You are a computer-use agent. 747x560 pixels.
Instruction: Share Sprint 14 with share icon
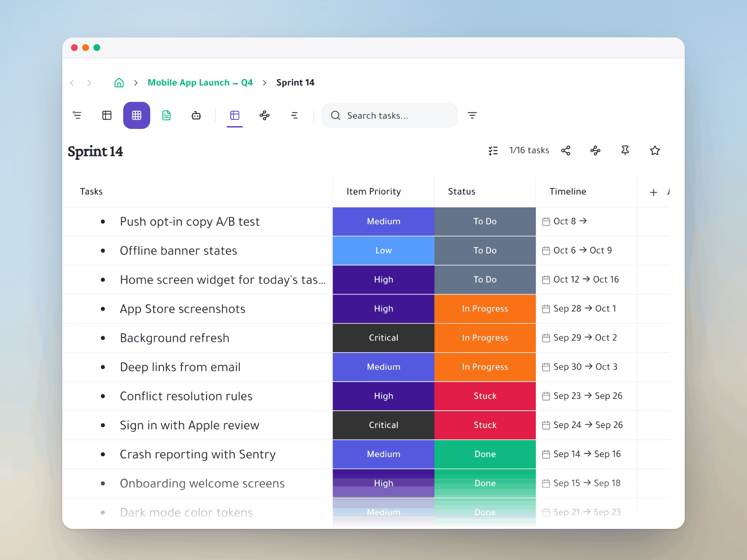(x=566, y=151)
